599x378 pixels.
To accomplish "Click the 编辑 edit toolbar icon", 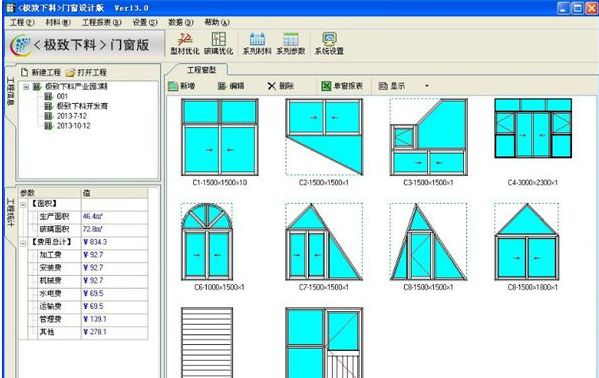I will tap(222, 86).
